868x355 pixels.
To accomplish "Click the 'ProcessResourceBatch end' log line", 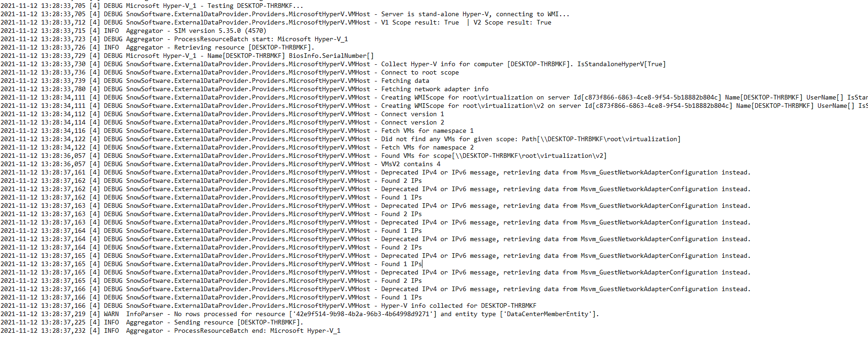I will point(171,330).
